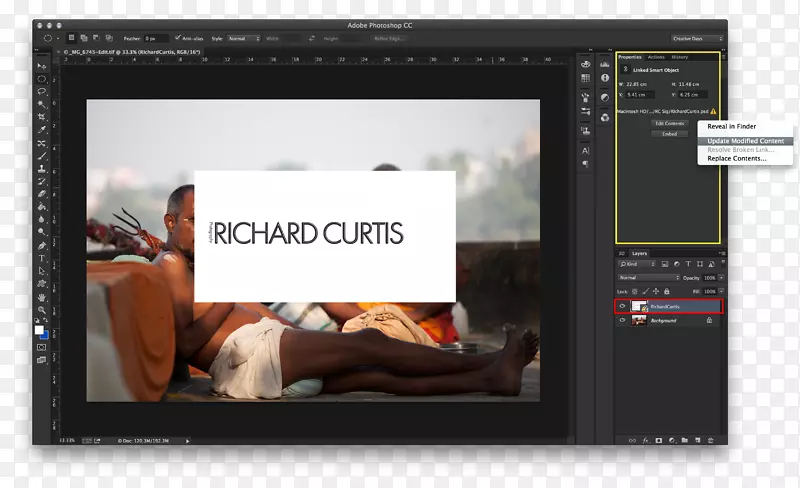
Task: Click the Delete layer trash icon
Action: [710, 440]
